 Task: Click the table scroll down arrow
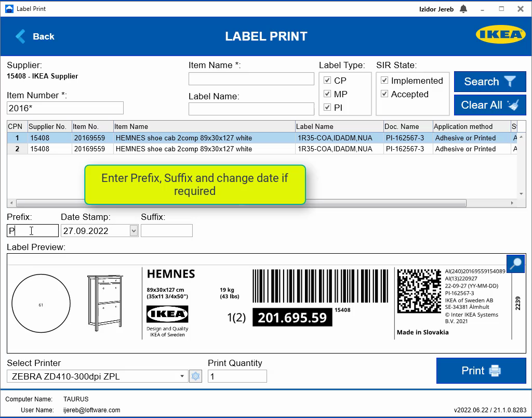coord(521,194)
